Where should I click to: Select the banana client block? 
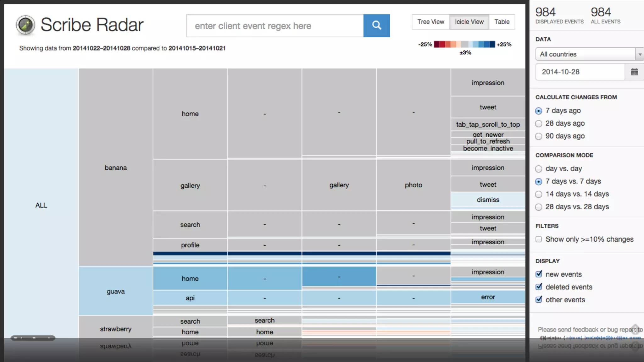pyautogui.click(x=116, y=167)
